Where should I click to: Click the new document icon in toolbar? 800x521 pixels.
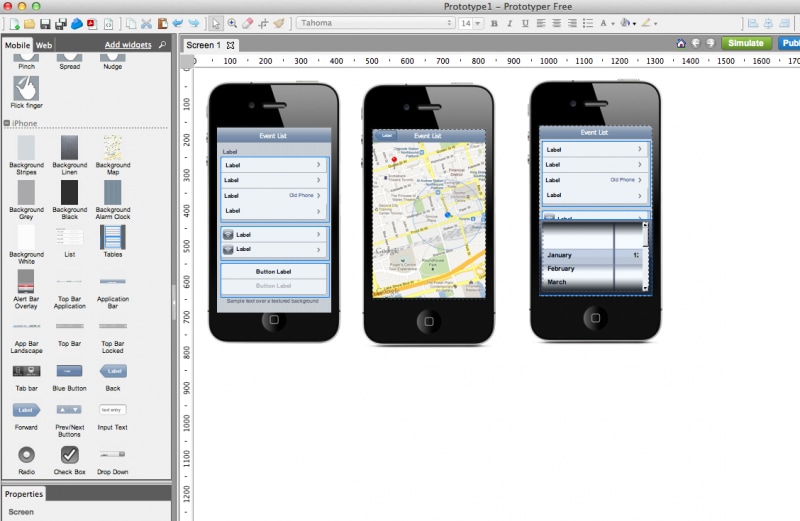[14, 23]
